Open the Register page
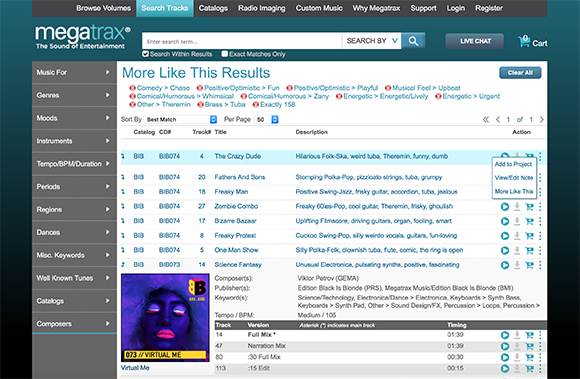Screen dimensions: 580x379 point(489,8)
